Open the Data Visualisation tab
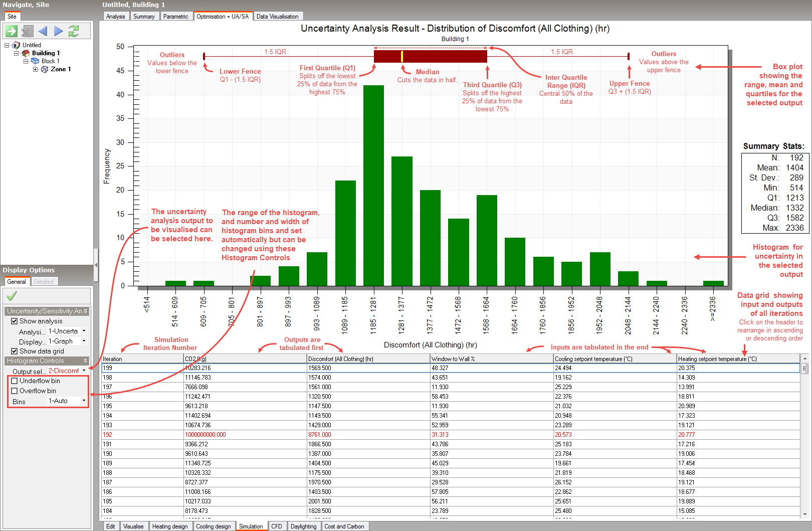This screenshot has width=812, height=531. tap(277, 17)
